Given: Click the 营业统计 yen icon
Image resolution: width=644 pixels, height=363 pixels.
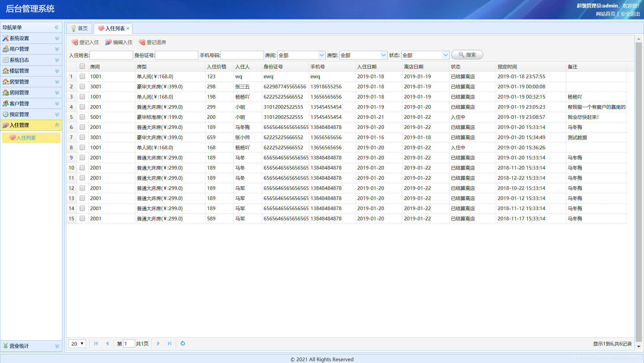Looking at the screenshot, I should click(5, 346).
